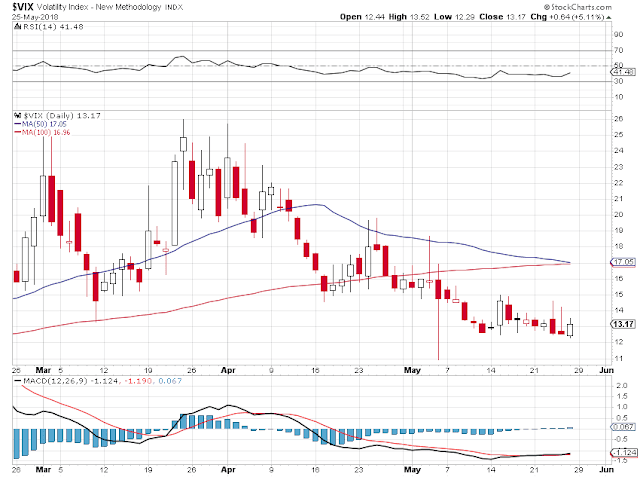The image size is (640, 477).
Task: Click the -1.124 MACD axis tag
Action: [624, 453]
